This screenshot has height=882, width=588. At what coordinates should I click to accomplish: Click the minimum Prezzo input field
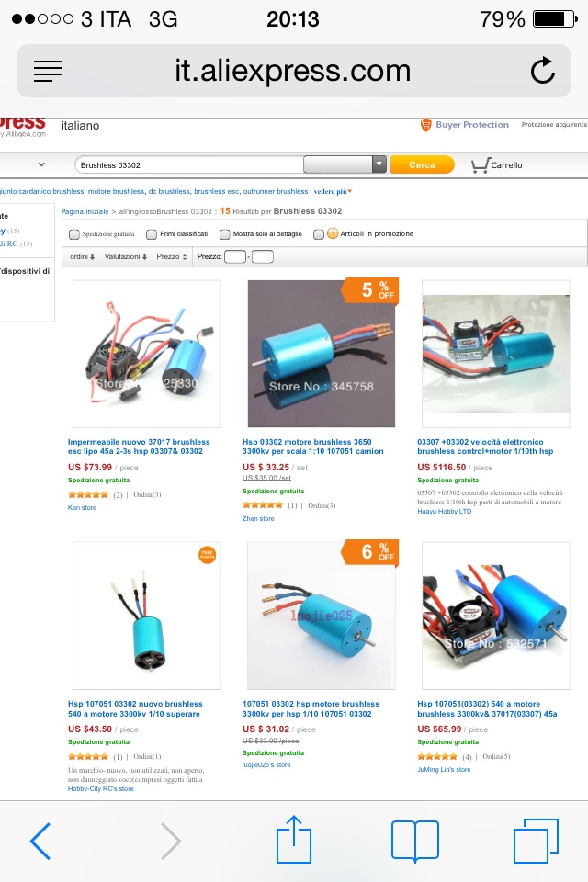(x=235, y=257)
